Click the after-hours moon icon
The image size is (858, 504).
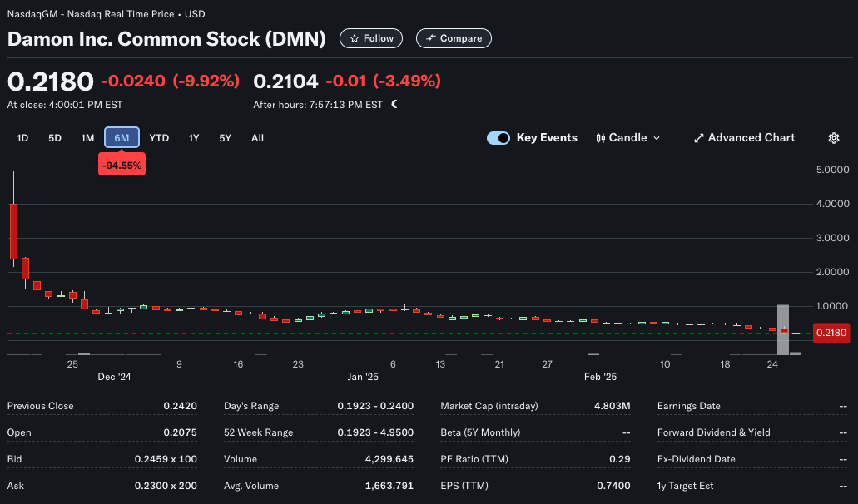[394, 105]
